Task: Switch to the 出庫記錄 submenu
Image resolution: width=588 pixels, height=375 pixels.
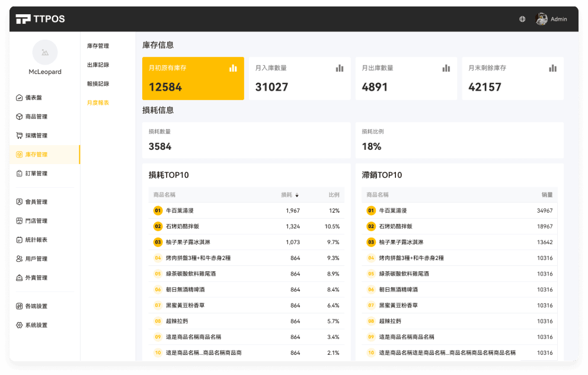Action: click(x=98, y=65)
